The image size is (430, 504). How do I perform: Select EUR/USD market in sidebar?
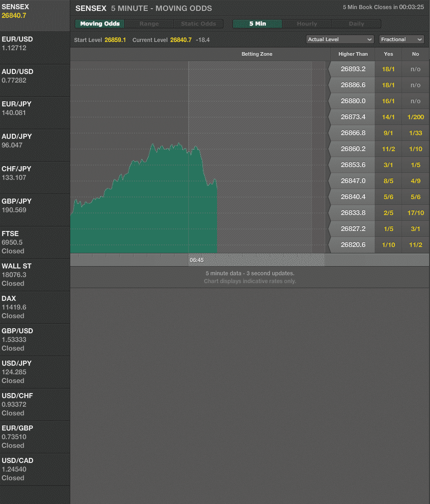(35, 48)
